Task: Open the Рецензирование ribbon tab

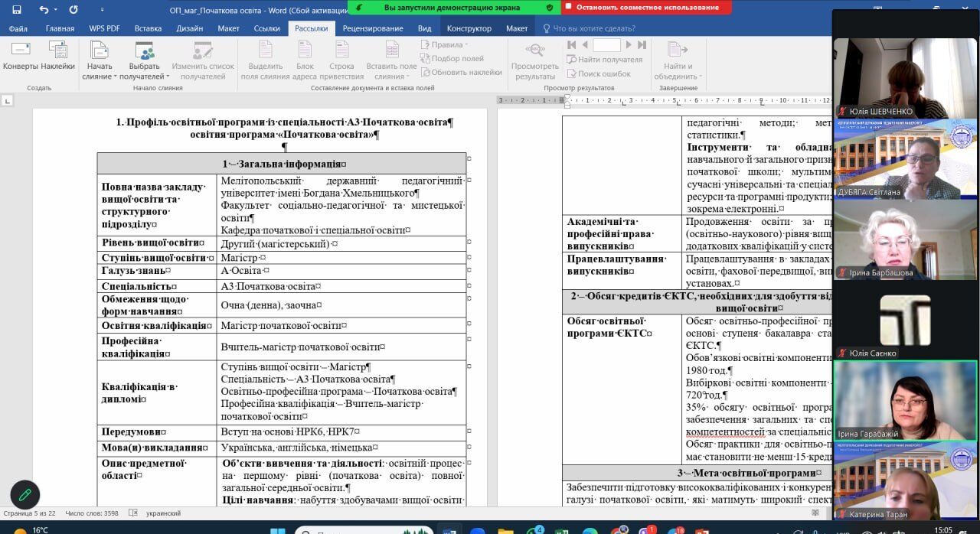Action: pos(373,28)
